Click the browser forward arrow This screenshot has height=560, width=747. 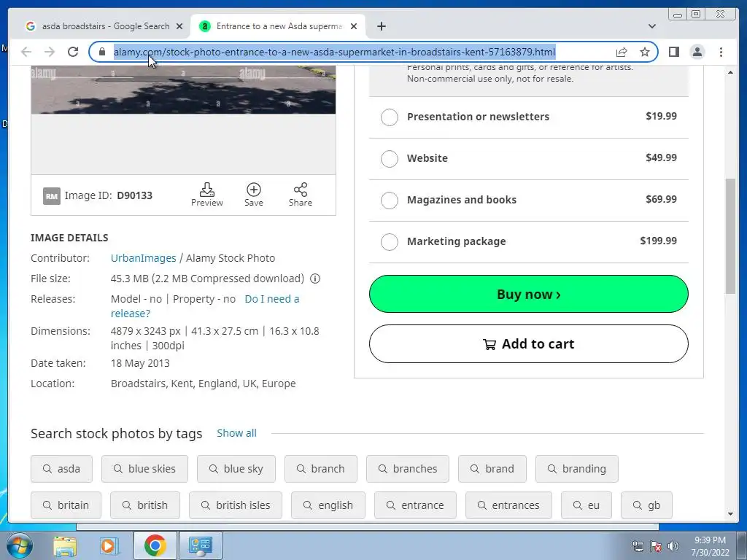pos(50,52)
